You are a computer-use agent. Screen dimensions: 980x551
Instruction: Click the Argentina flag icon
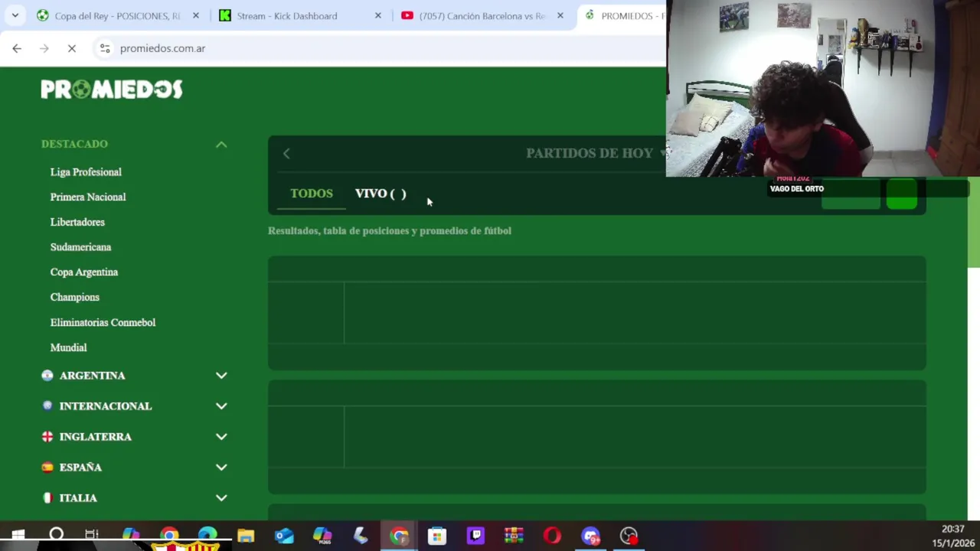click(x=47, y=376)
